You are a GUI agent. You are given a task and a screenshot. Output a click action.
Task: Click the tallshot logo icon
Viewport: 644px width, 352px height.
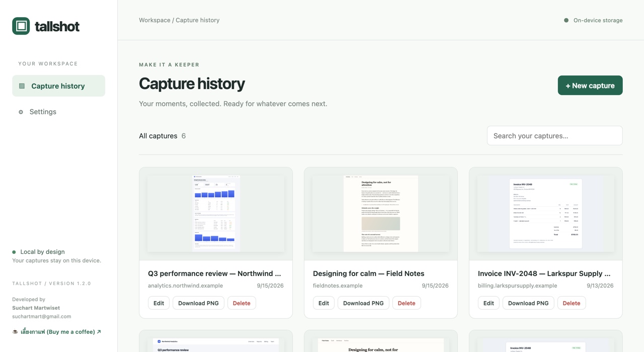click(21, 26)
